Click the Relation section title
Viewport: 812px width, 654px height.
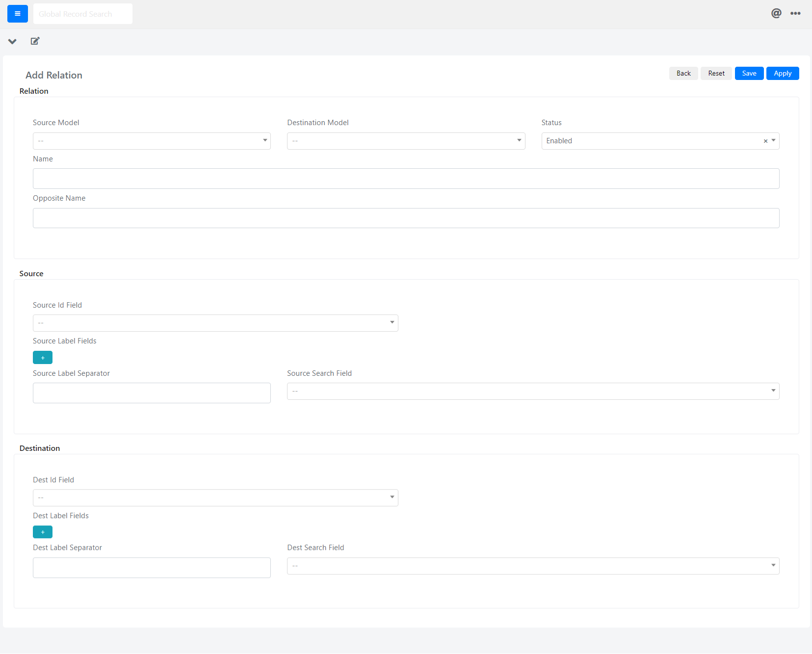click(x=34, y=91)
